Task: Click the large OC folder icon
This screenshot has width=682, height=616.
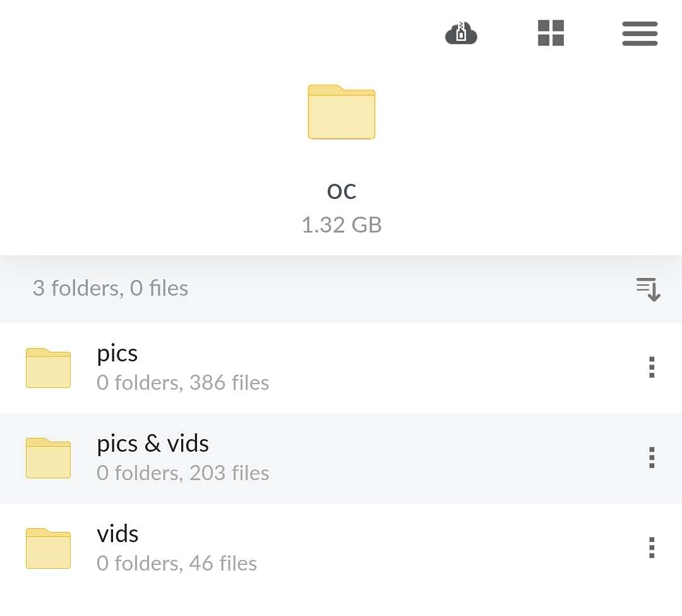Action: 342,112
